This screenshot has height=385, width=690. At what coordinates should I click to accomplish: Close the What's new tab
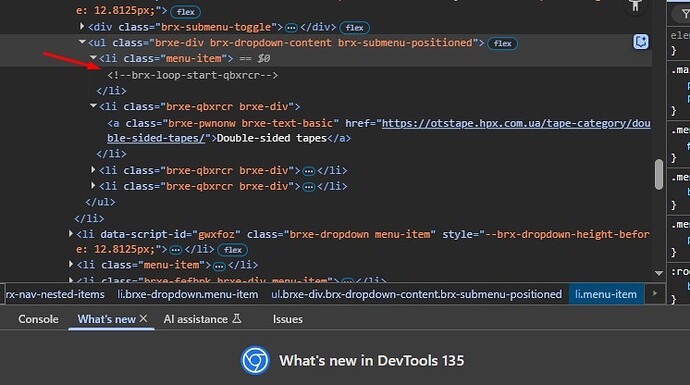(143, 318)
